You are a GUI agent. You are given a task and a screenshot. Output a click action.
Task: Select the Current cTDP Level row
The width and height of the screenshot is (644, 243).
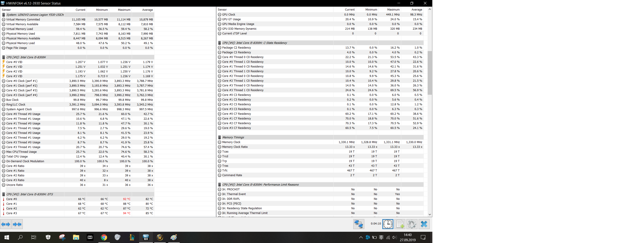320,34
